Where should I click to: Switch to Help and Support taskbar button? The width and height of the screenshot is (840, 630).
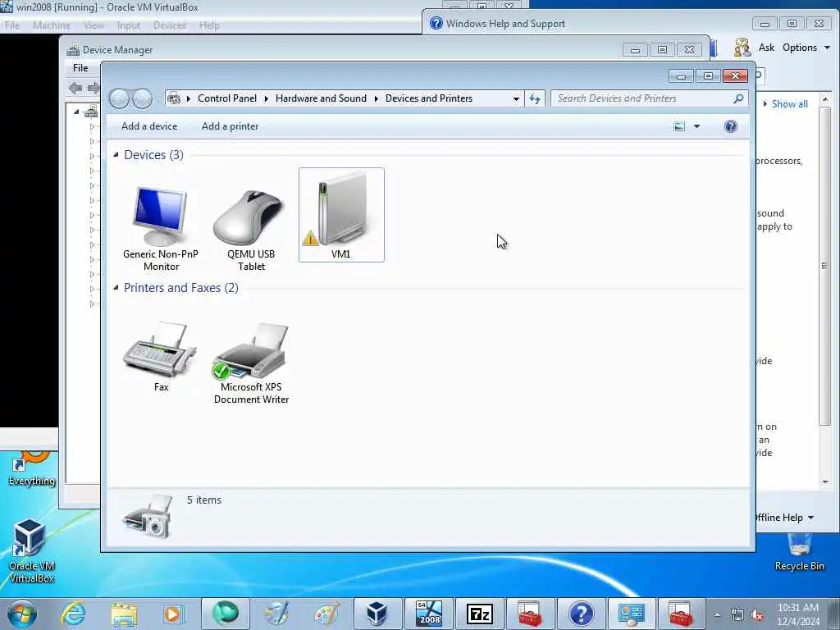point(582,614)
